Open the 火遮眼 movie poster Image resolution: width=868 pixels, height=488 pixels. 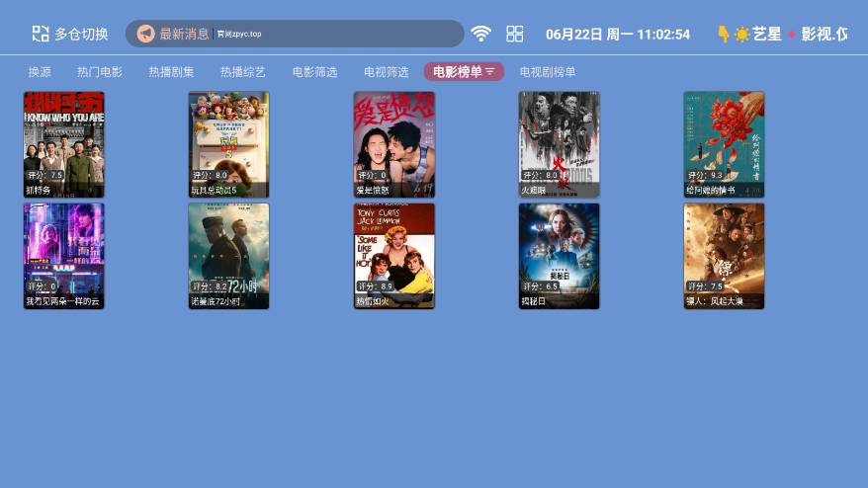click(560, 144)
